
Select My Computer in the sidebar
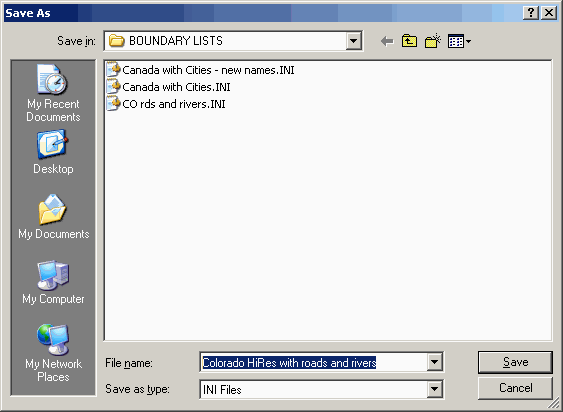click(53, 283)
